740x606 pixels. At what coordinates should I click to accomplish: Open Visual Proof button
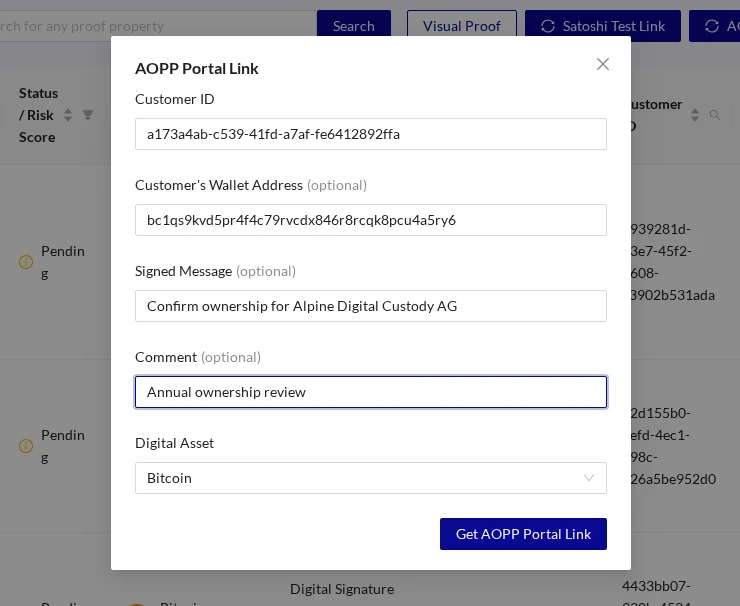[462, 26]
